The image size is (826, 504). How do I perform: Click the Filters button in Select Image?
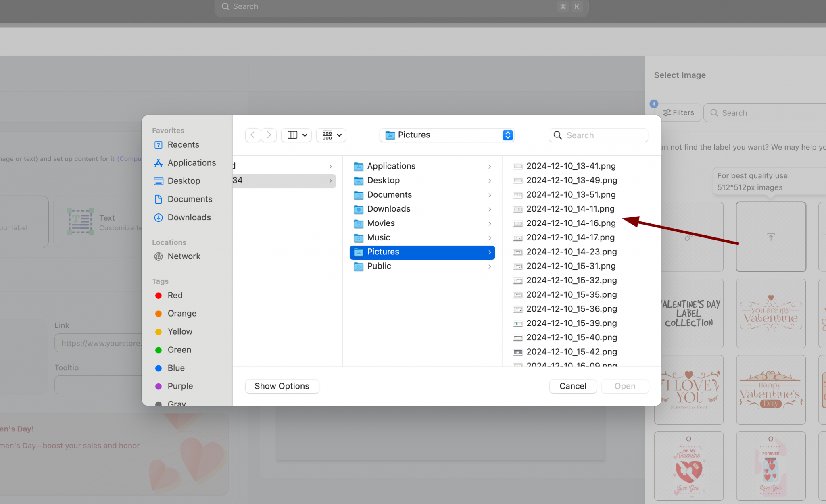[x=679, y=113]
